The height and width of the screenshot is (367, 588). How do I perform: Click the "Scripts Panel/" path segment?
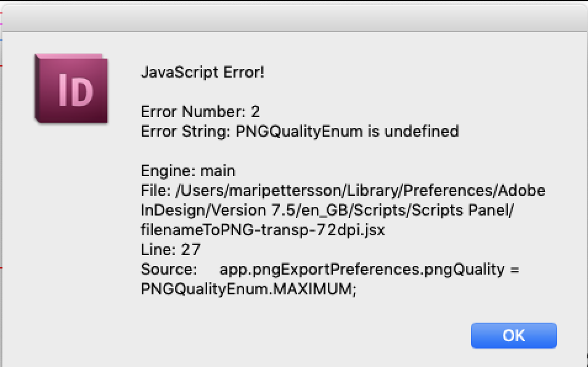point(466,210)
